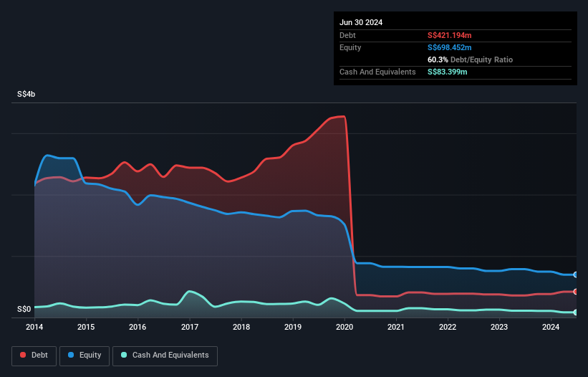
Task: Toggle the Debt series legend button
Action: click(34, 355)
